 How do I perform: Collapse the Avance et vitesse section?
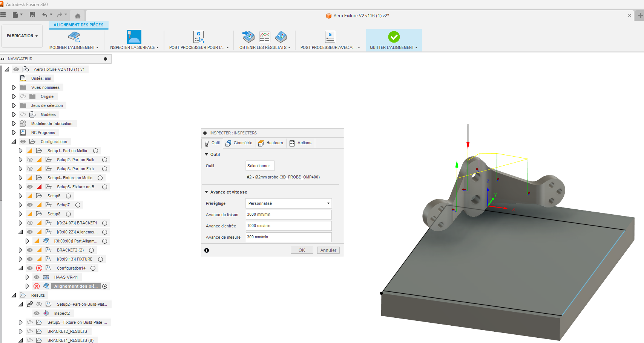click(207, 192)
